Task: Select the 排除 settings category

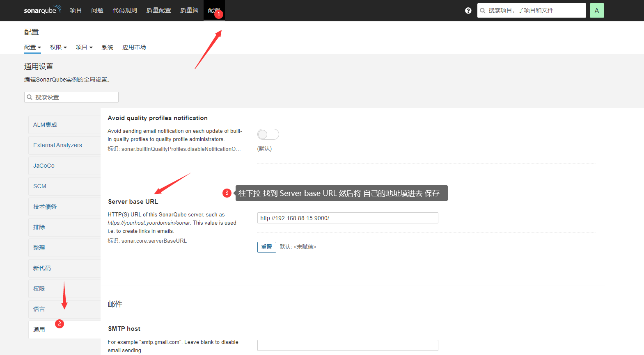Action: click(x=64, y=227)
